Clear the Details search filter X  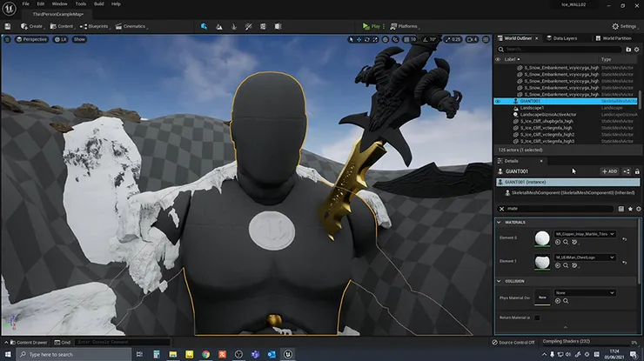501,209
